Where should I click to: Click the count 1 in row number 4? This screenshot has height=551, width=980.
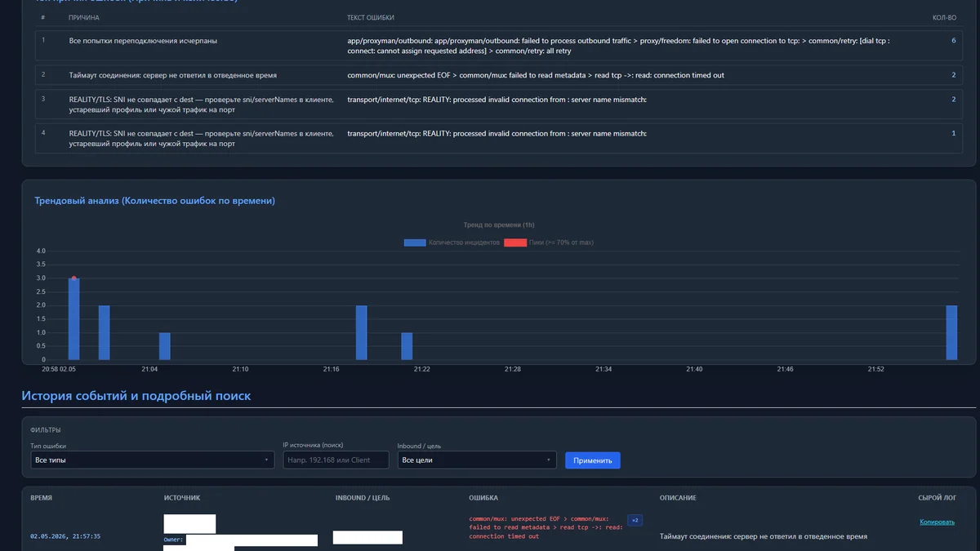click(x=954, y=133)
